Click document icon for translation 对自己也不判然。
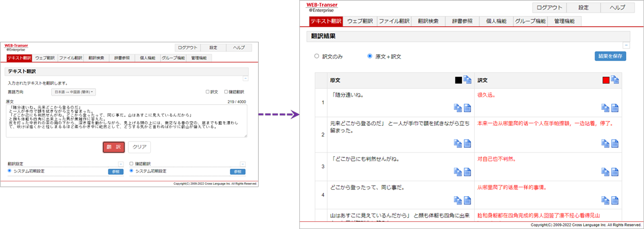 tap(615, 172)
